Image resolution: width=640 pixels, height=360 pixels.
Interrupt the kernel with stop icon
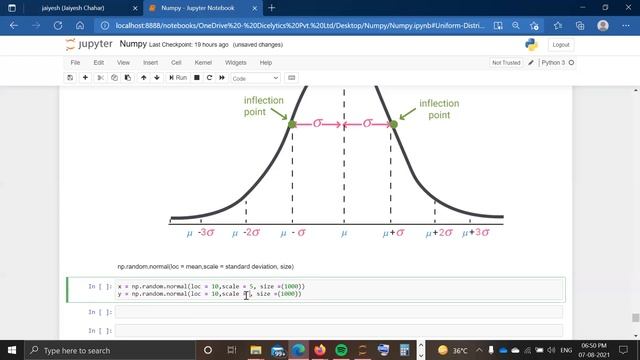click(197, 78)
